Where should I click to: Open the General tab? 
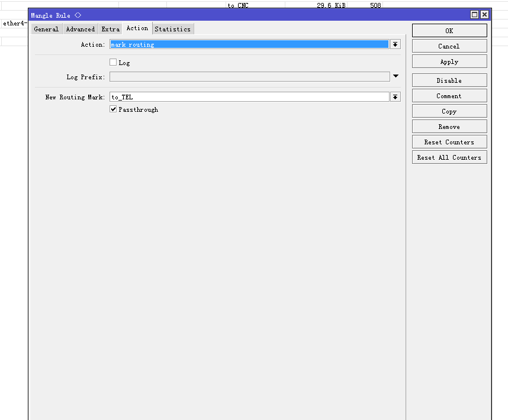[46, 29]
